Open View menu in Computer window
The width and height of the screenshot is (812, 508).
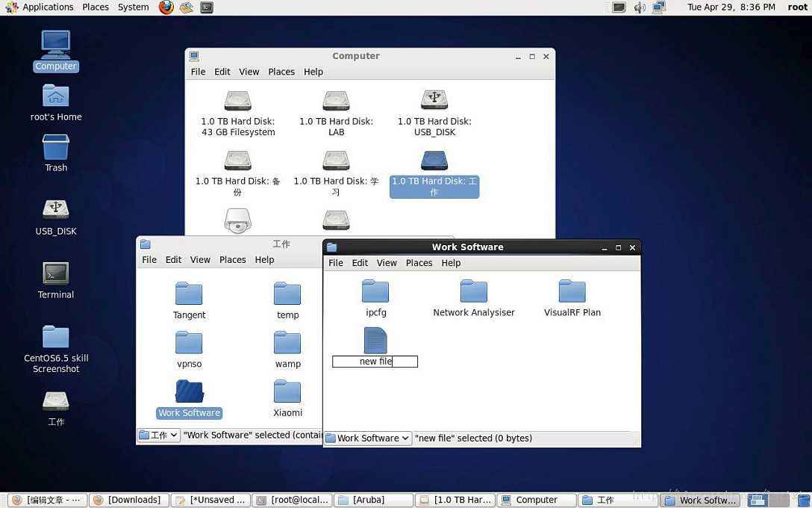[x=249, y=72]
